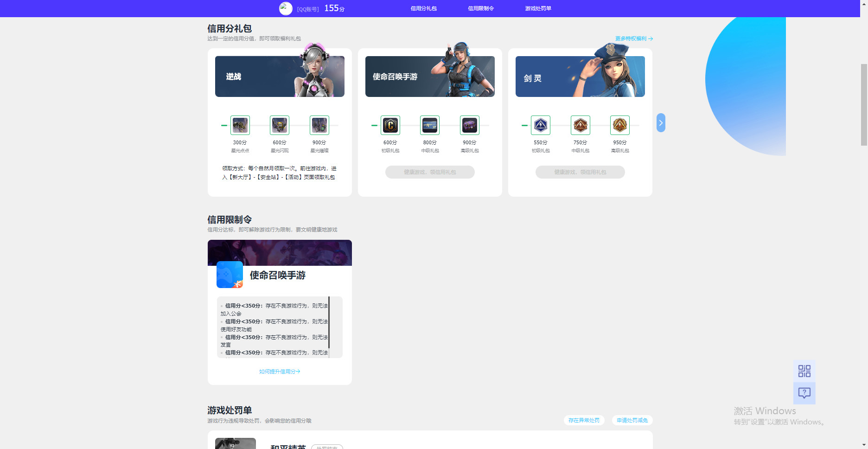Image resolution: width=868 pixels, height=449 pixels.
Task: Click the 达到一定的信用分值,即可领取福利礼包 subtitle
Action: [x=254, y=38]
